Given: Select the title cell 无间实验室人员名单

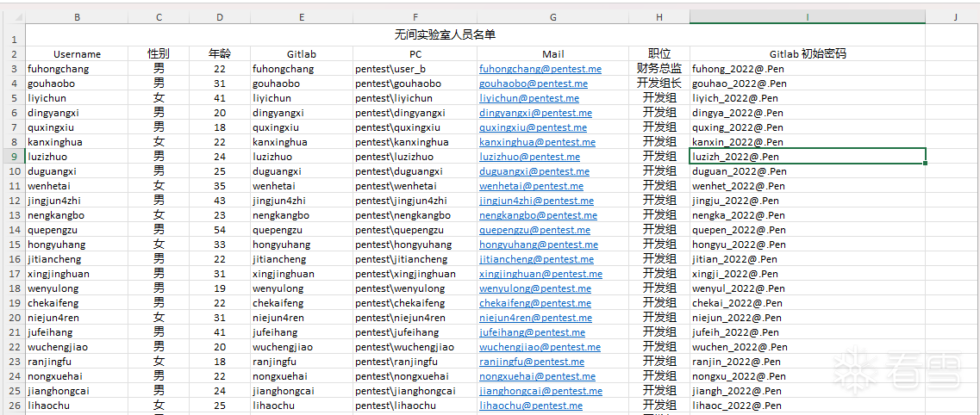Looking at the screenshot, I should (476, 35).
